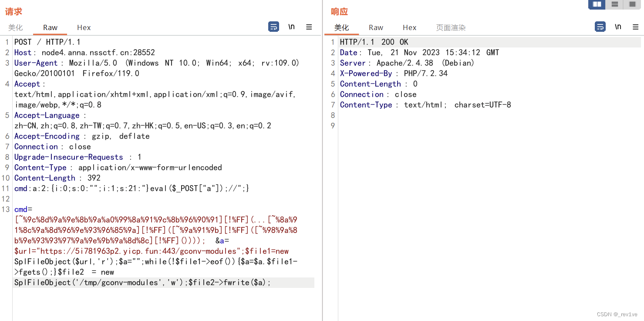This screenshot has width=644, height=321.
Task: Click the HTTP/1.1 200 OK status line
Action: (374, 42)
